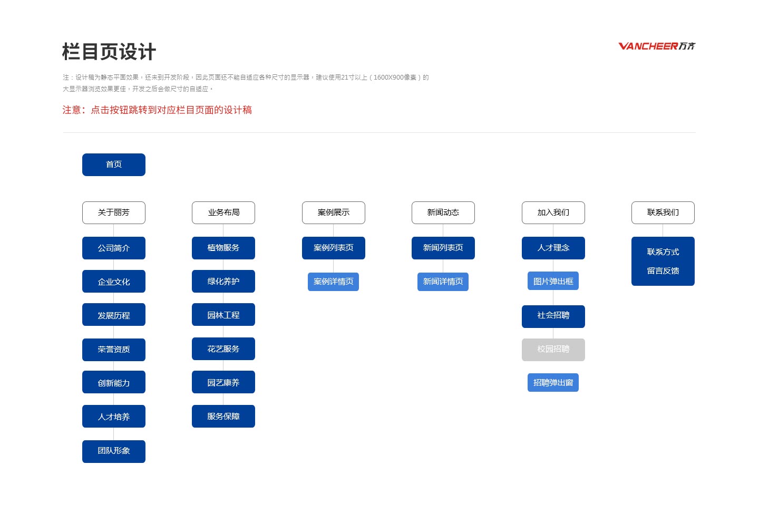Open 新闻详情页 light blue button
759x532 pixels.
pos(443,282)
